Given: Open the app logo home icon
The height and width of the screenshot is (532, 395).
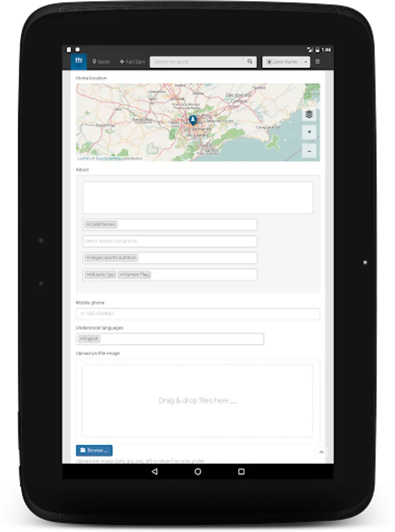Looking at the screenshot, I should click(79, 61).
